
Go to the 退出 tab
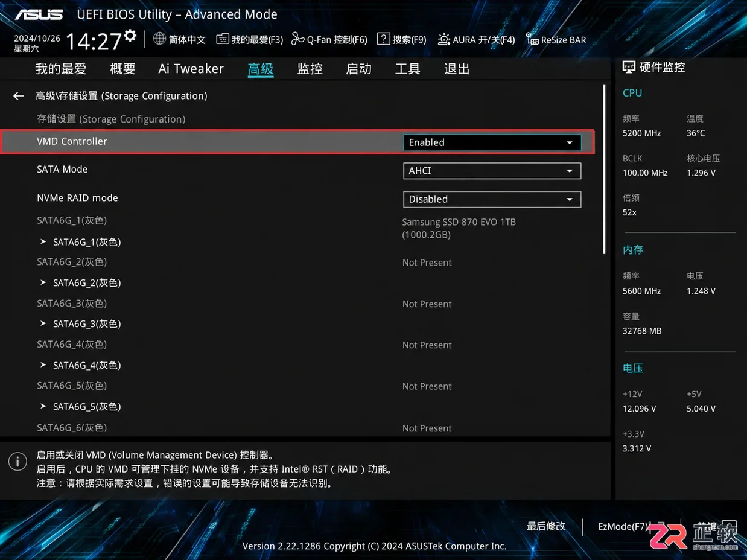[x=457, y=69]
